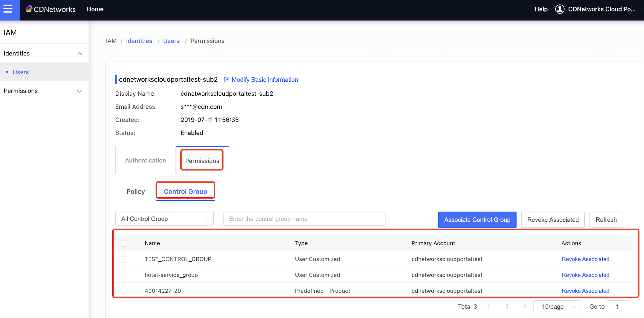The width and height of the screenshot is (644, 318).
Task: Click the user account avatar icon
Action: [x=559, y=9]
